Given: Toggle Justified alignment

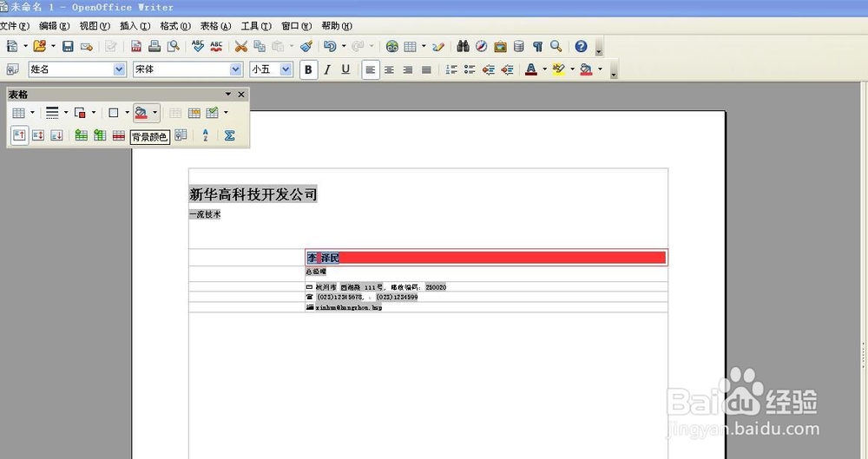Looking at the screenshot, I should click(426, 69).
